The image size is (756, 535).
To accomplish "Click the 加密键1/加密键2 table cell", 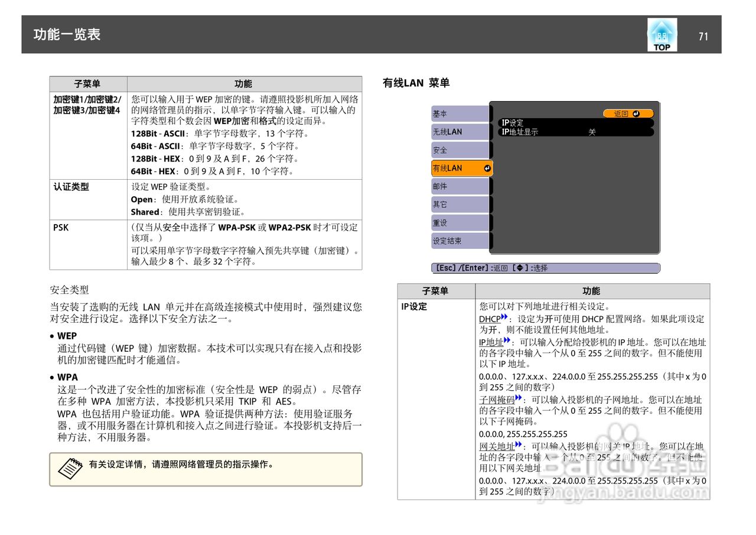I will tap(89, 135).
